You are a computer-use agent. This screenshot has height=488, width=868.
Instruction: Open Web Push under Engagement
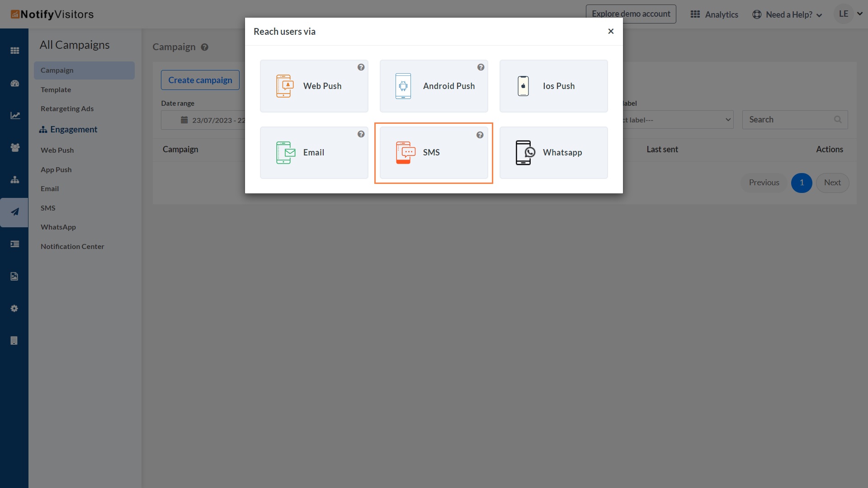pyautogui.click(x=57, y=150)
